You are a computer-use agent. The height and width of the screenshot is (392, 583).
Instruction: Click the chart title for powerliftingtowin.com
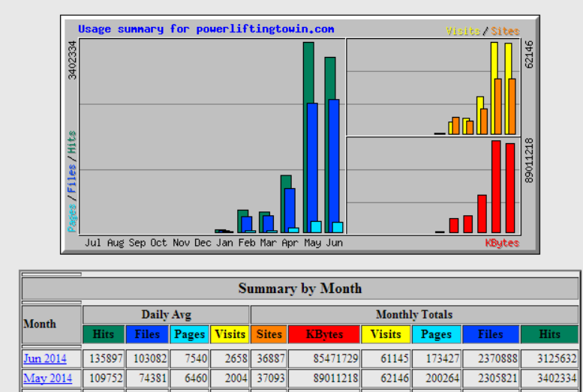click(206, 29)
